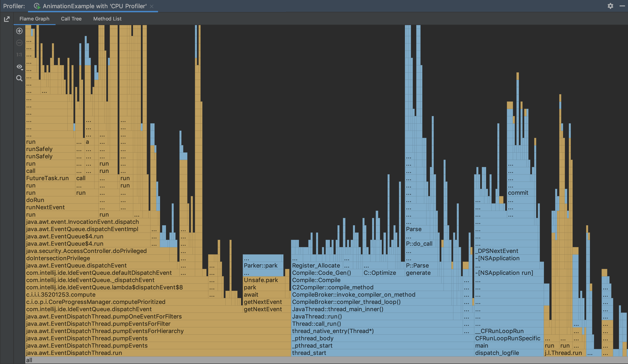Click the 'all' root frame bar
The width and height of the screenshot is (628, 364).
coord(324,360)
